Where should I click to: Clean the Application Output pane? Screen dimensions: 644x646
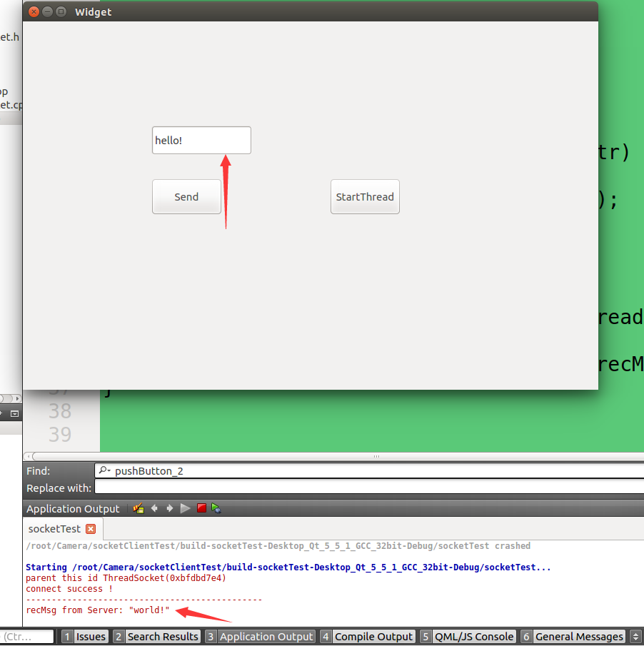point(138,508)
